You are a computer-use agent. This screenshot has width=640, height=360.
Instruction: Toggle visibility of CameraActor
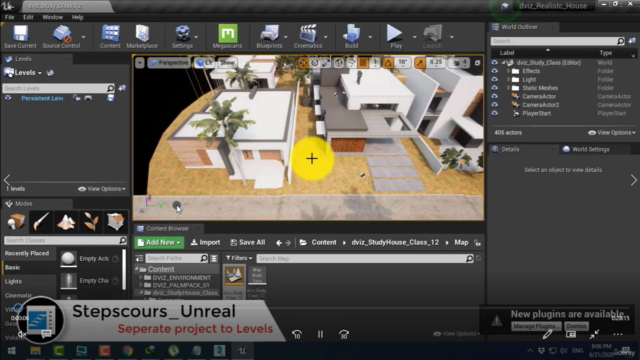pos(494,96)
